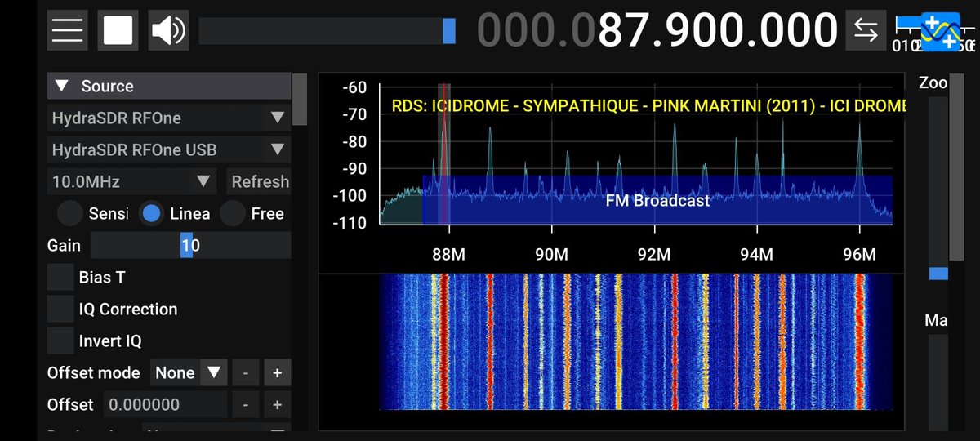Viewport: 980px width, 441px height.
Task: Click the minus button beside Offset mode
Action: point(245,372)
